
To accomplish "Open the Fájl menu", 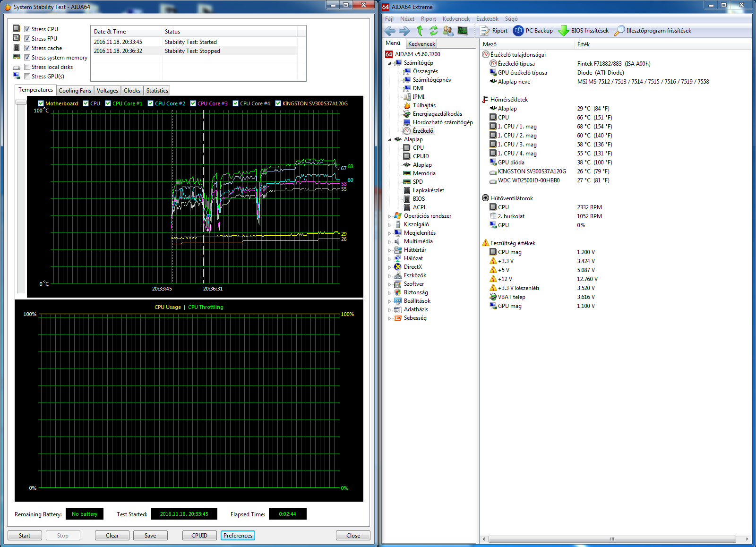I will point(389,19).
